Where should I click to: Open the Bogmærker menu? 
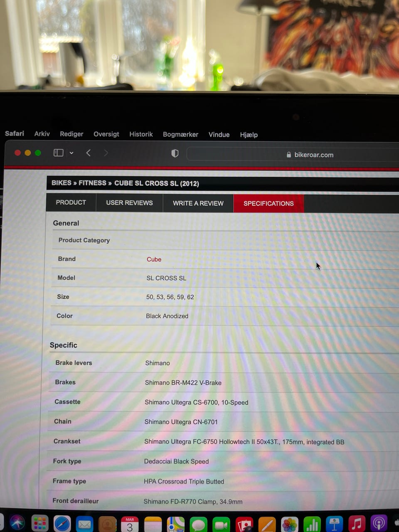click(x=180, y=135)
